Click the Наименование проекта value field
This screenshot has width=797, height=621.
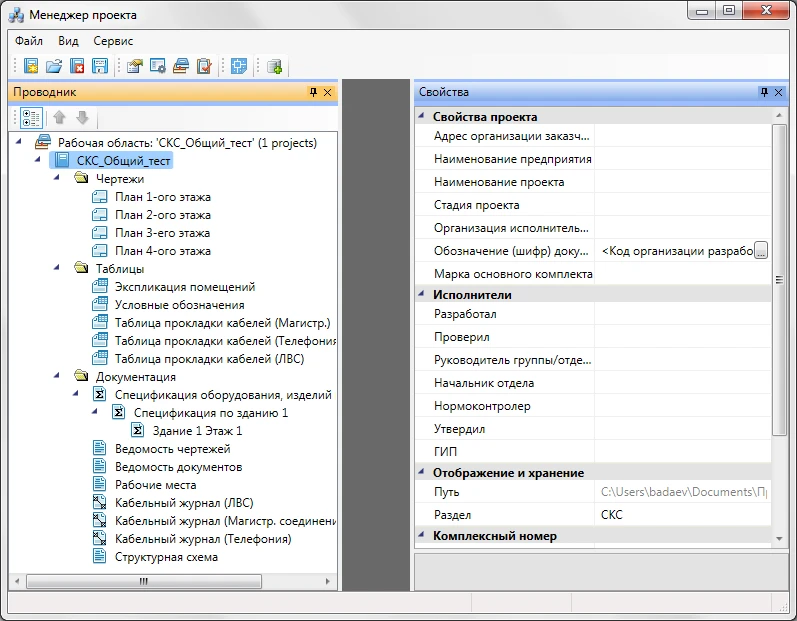pyautogui.click(x=683, y=182)
